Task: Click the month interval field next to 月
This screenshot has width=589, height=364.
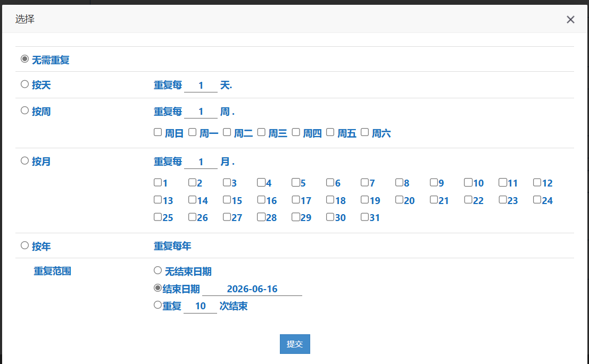Action: point(201,162)
